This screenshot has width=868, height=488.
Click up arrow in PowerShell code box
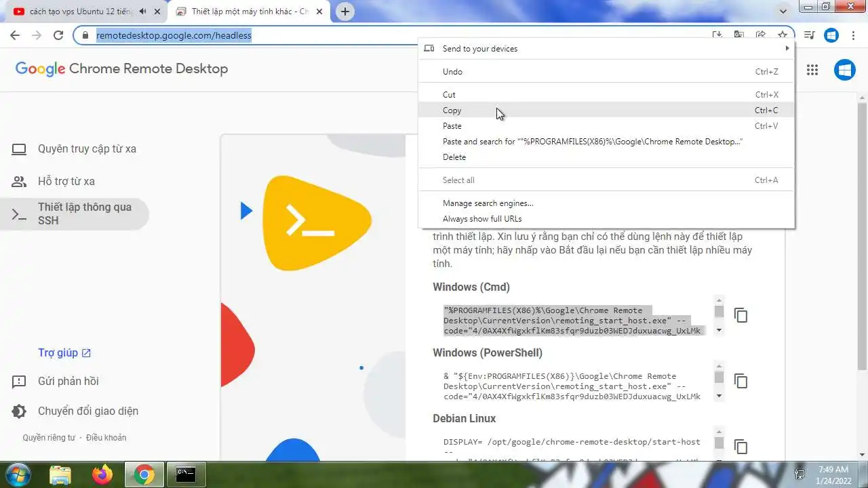tap(719, 367)
